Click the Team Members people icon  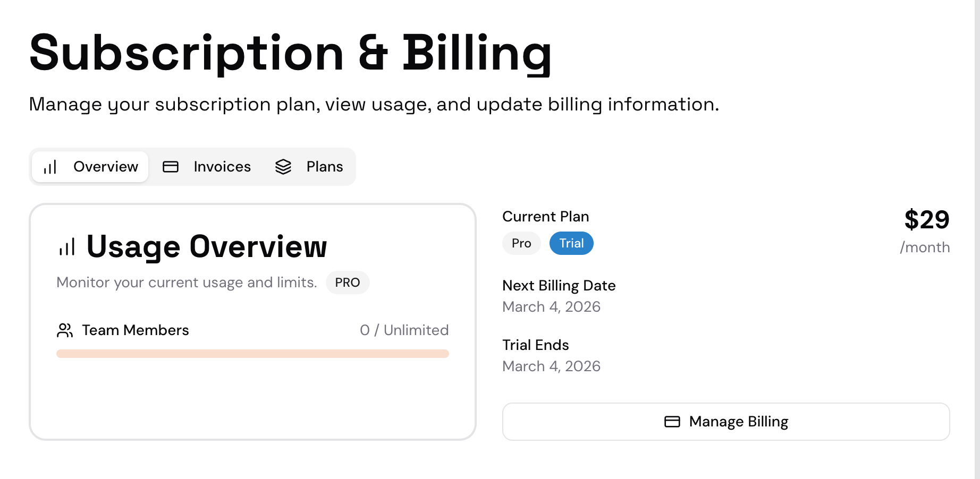tap(65, 330)
